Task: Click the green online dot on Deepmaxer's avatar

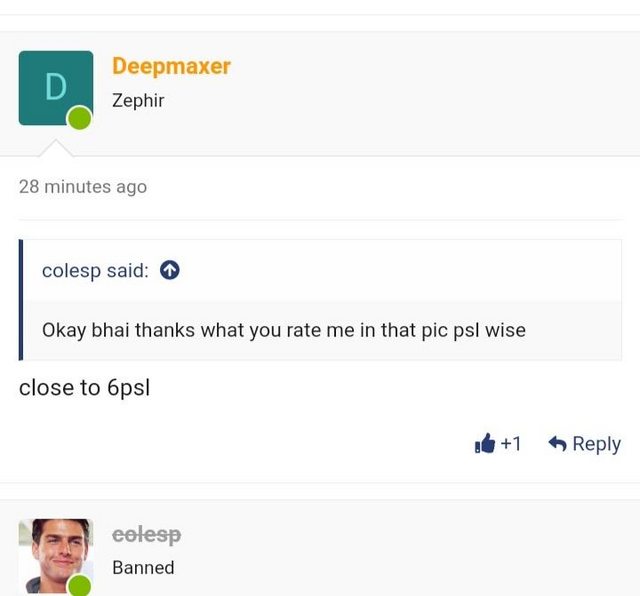Action: point(80,118)
